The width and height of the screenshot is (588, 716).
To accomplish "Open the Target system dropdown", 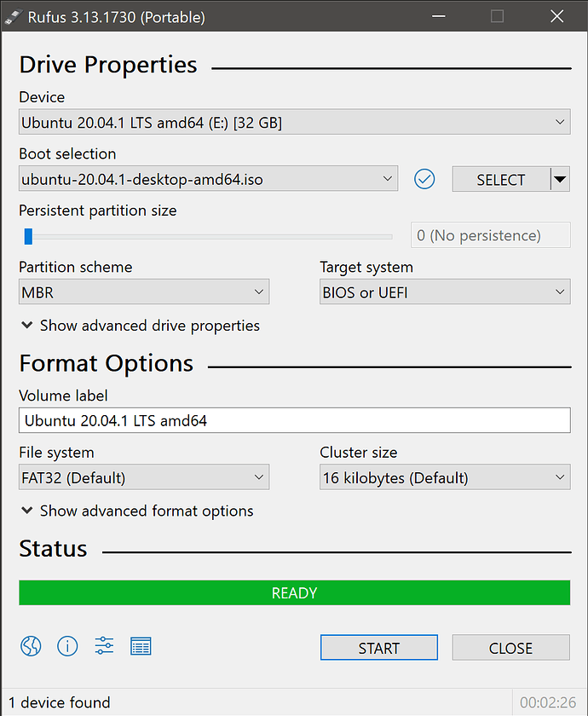I will coord(561,291).
